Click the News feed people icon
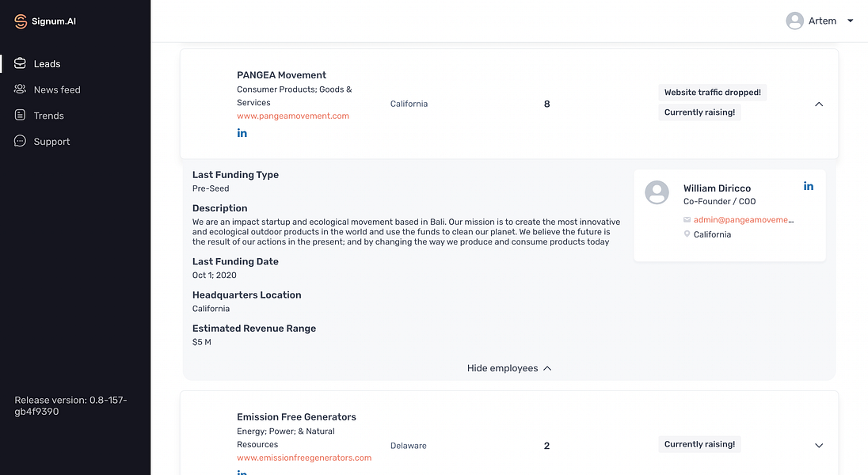 tap(20, 89)
